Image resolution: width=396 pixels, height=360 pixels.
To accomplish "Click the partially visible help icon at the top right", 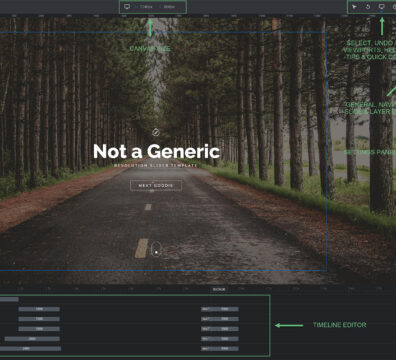I will coord(394,7).
